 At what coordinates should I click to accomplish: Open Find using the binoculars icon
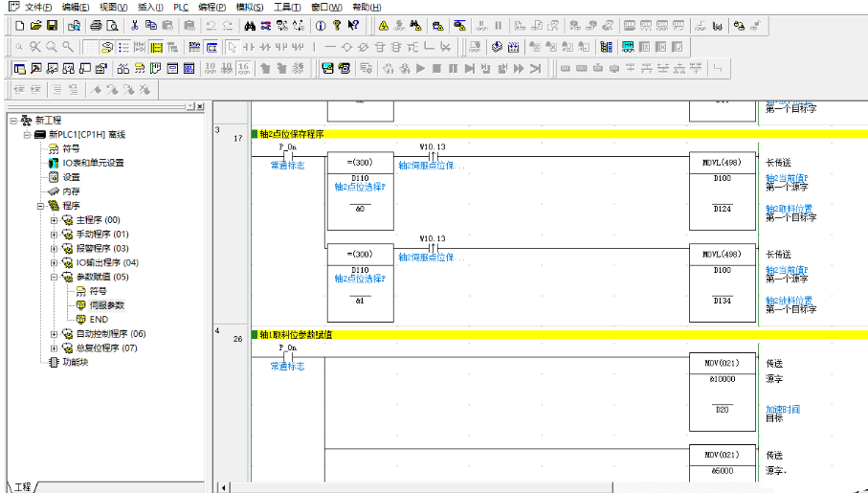click(x=250, y=25)
